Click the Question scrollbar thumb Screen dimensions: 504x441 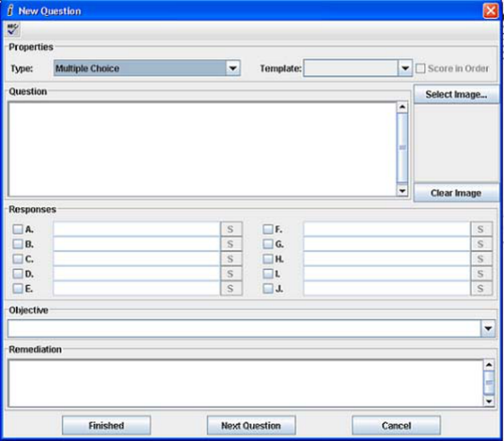click(x=402, y=148)
